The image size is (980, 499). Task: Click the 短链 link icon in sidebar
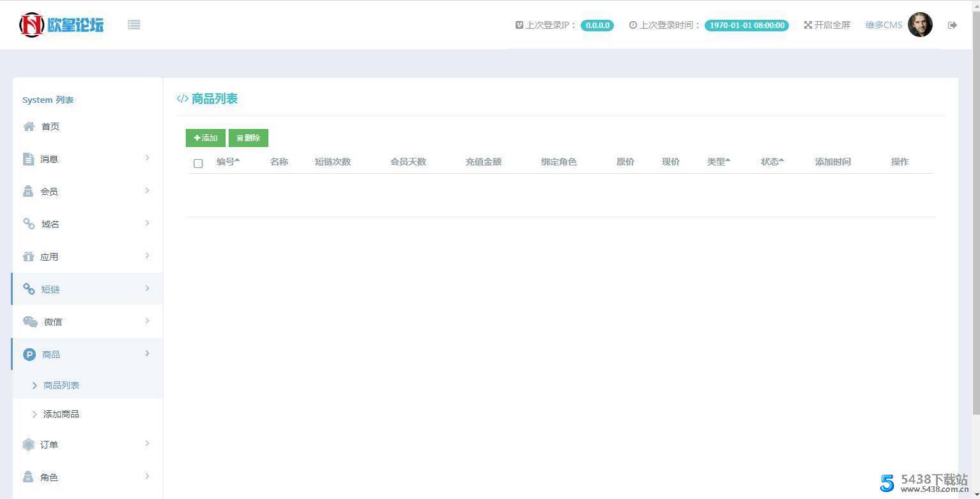tap(29, 289)
